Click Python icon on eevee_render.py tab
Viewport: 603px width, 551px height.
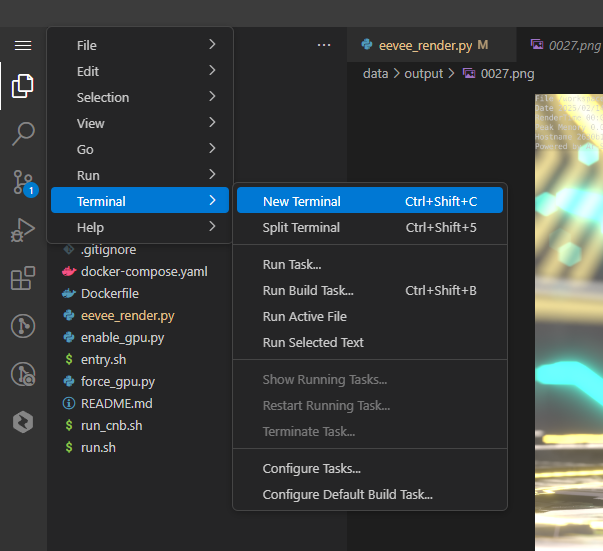point(367,45)
